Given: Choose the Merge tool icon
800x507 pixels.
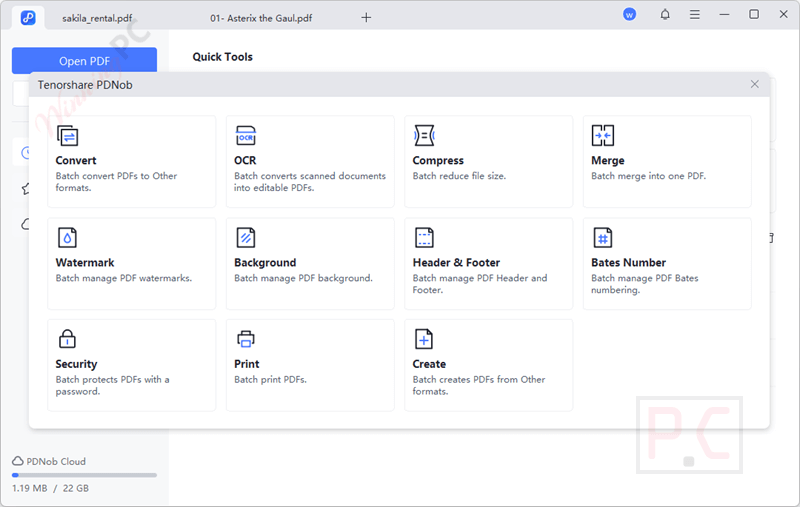Looking at the screenshot, I should pyautogui.click(x=603, y=136).
